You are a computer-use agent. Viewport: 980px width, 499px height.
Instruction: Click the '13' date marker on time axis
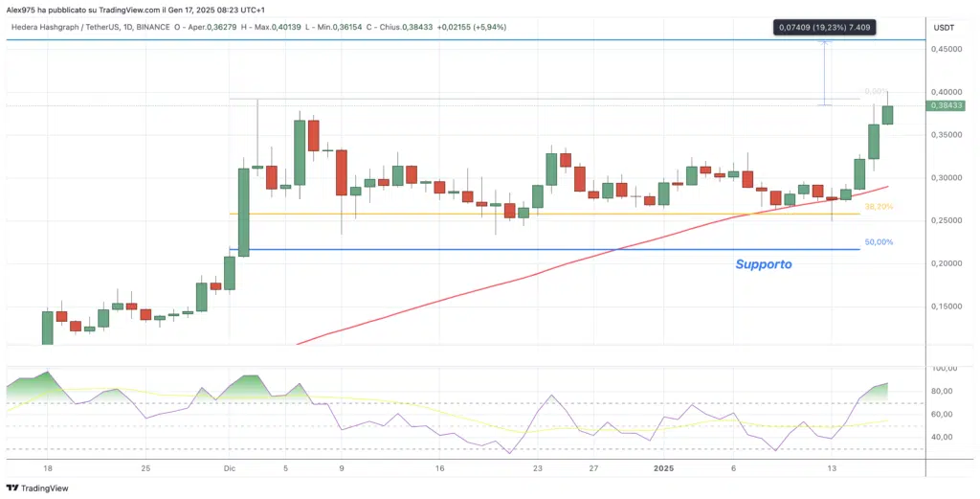click(833, 469)
